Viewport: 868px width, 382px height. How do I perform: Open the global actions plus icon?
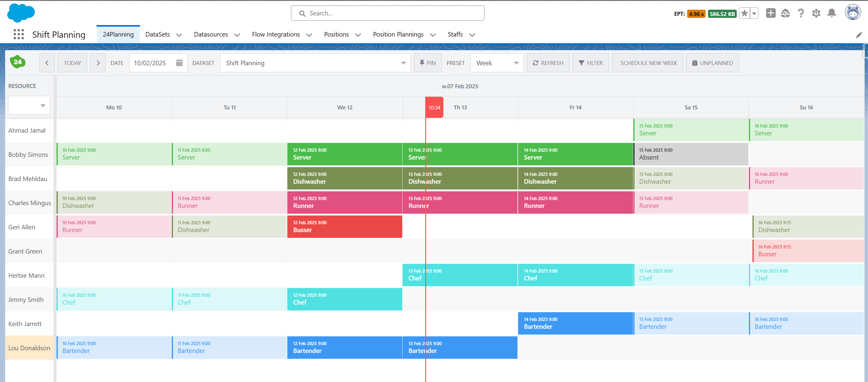click(x=770, y=14)
